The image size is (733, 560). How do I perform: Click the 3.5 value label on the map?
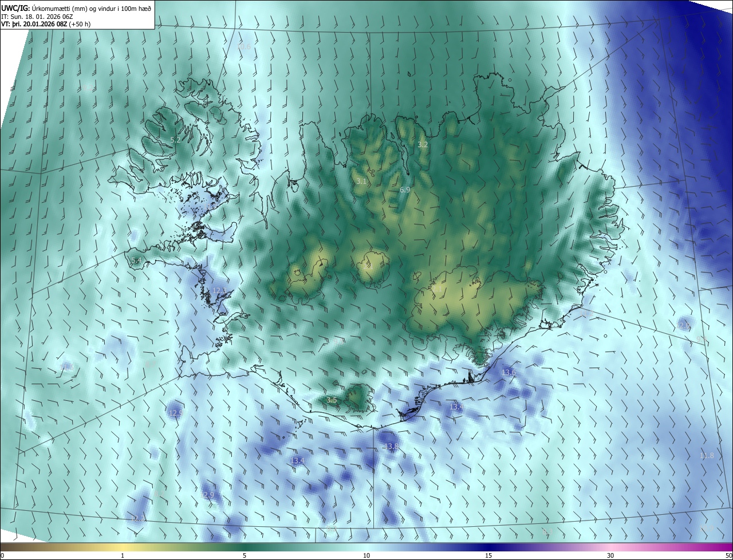tap(331, 400)
